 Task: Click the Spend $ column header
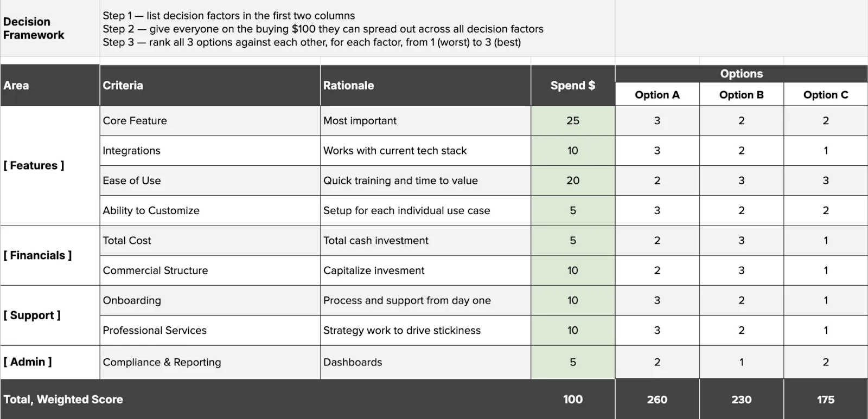[573, 85]
